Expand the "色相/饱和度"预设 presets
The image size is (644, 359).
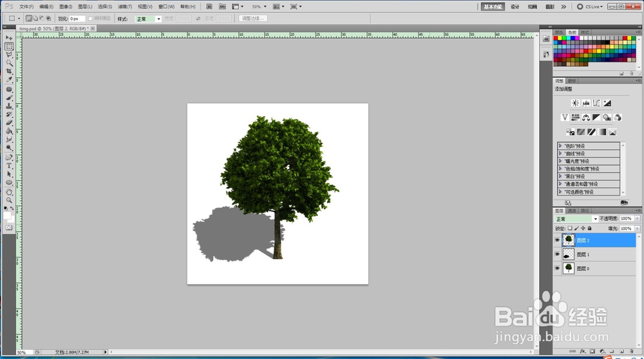560,169
